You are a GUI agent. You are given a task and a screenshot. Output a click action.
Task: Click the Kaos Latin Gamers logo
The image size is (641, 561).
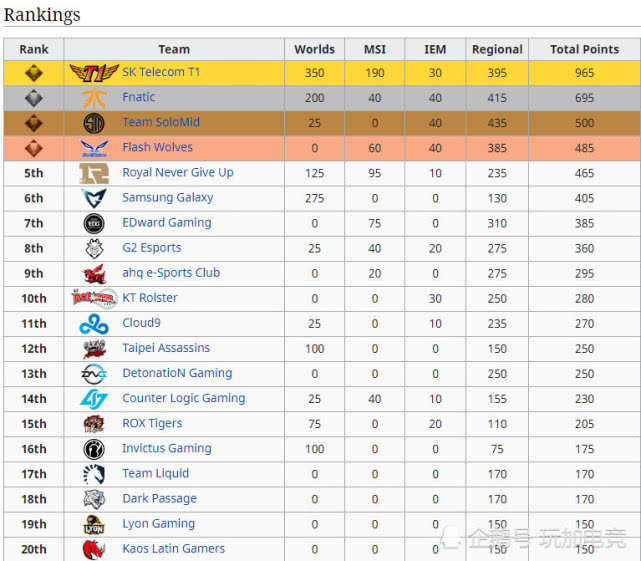(94, 550)
